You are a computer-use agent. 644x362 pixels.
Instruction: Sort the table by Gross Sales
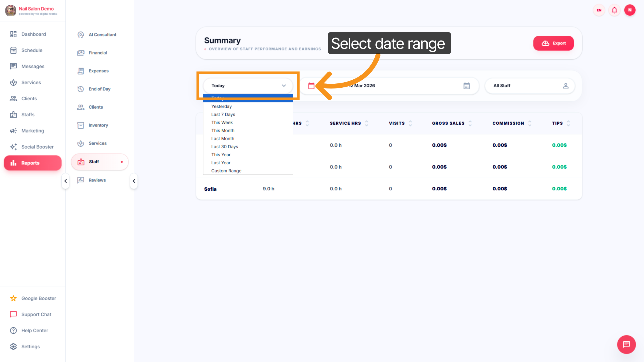470,123
